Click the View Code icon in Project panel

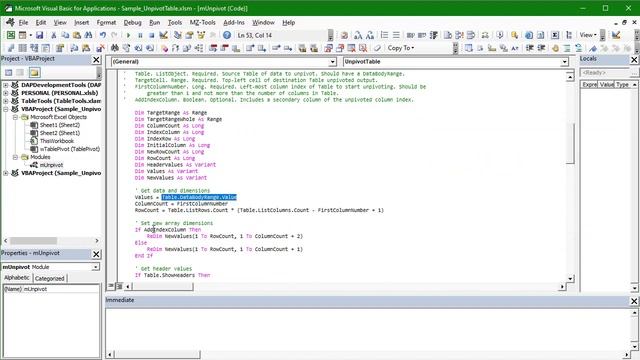click(x=9, y=73)
